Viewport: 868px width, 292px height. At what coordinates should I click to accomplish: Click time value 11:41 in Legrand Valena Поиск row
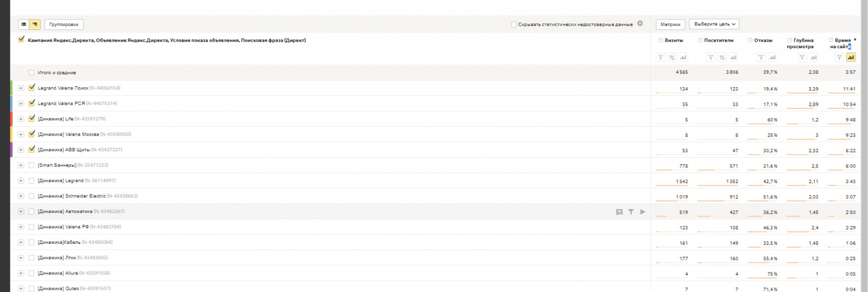click(850, 89)
